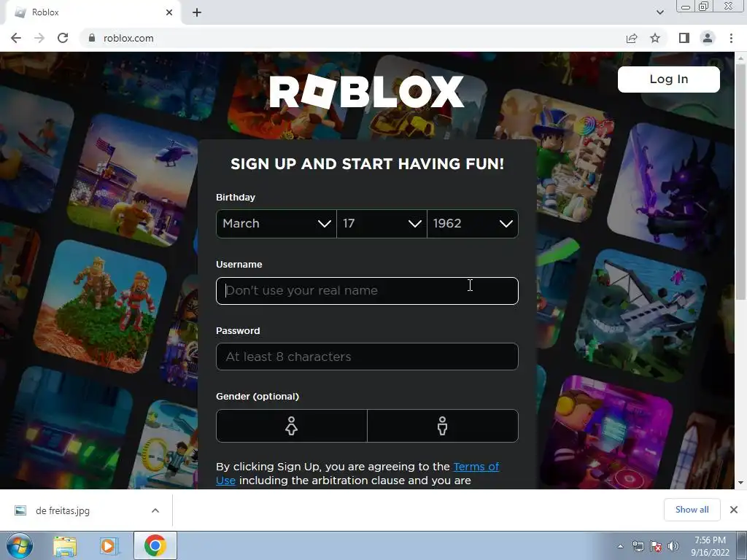Click the Gender (optional) label

[258, 396]
